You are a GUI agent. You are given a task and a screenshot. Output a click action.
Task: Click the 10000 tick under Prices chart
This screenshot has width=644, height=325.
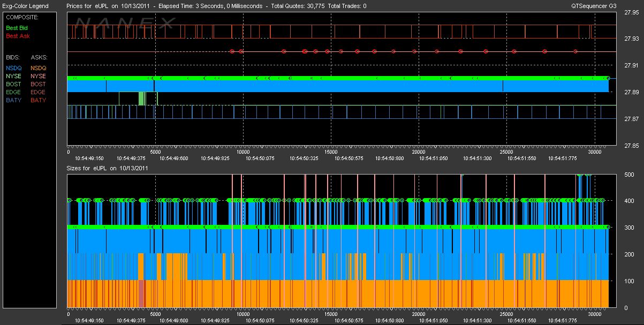pyautogui.click(x=243, y=152)
